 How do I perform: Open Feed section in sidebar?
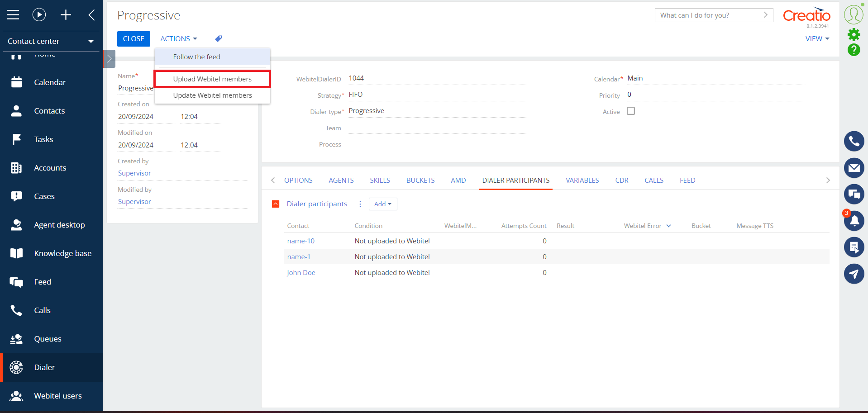52,282
